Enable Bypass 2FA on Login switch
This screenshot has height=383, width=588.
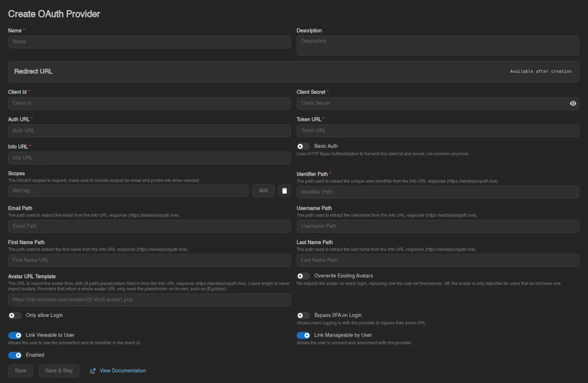point(303,315)
